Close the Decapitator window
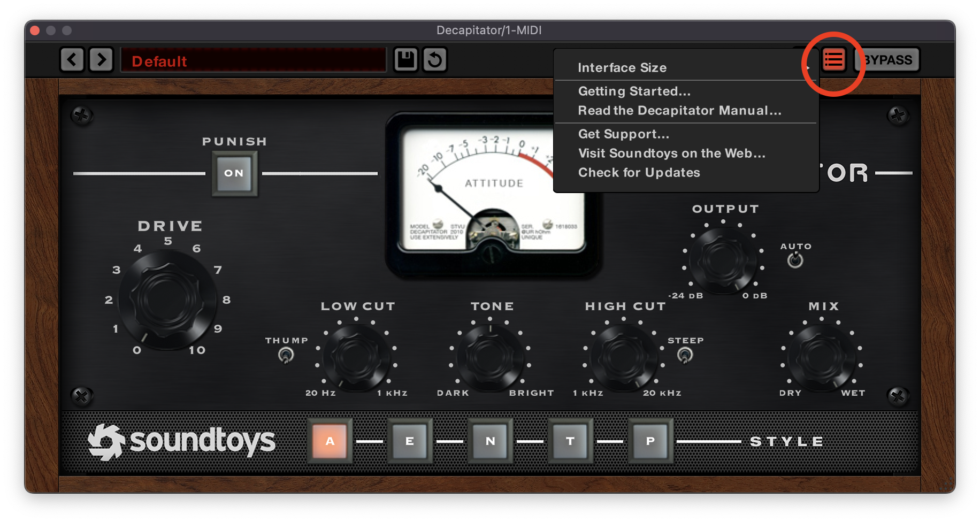 tap(35, 30)
